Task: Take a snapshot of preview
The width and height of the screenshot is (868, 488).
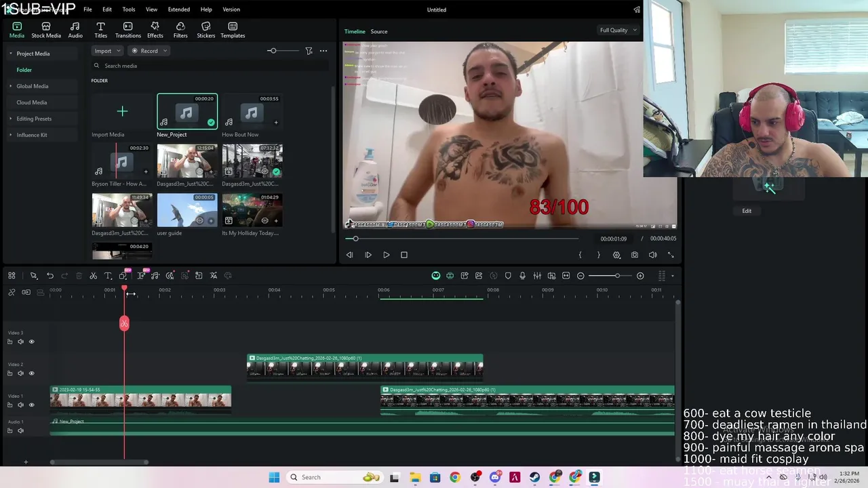Action: (635, 255)
